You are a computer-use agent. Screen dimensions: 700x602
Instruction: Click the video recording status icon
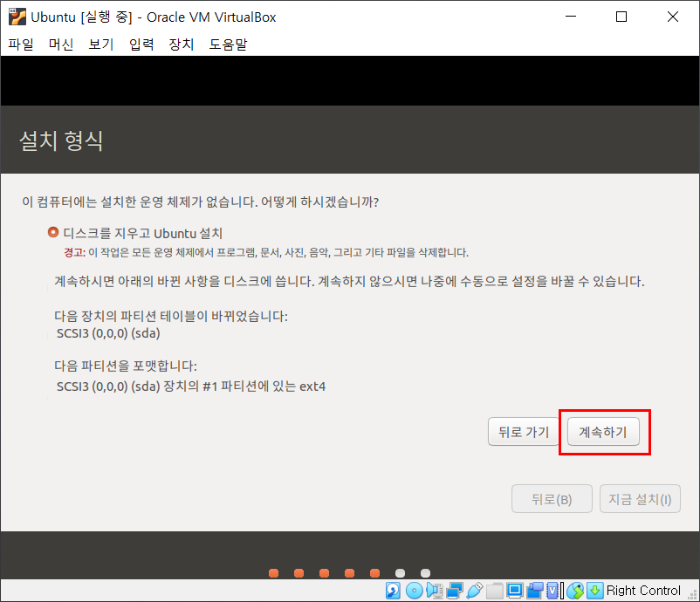(x=534, y=591)
